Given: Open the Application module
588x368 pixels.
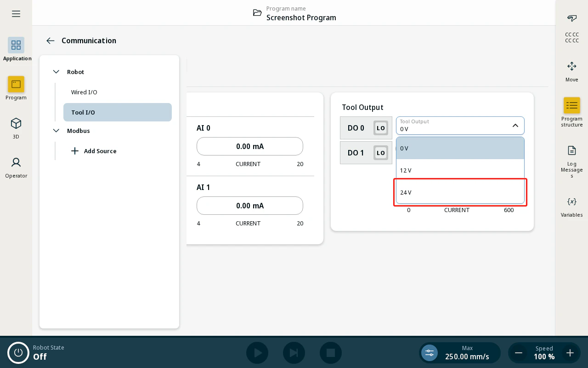Looking at the screenshot, I should click(x=16, y=49).
